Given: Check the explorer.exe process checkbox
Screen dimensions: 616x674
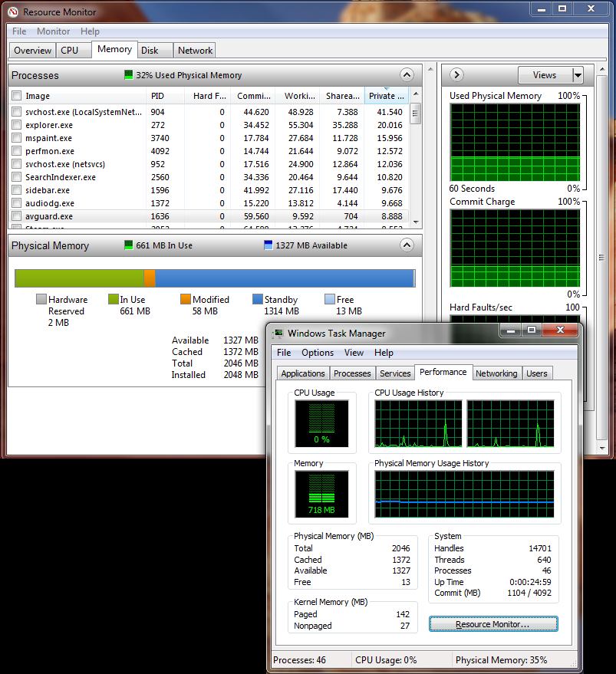Looking at the screenshot, I should pyautogui.click(x=17, y=125).
